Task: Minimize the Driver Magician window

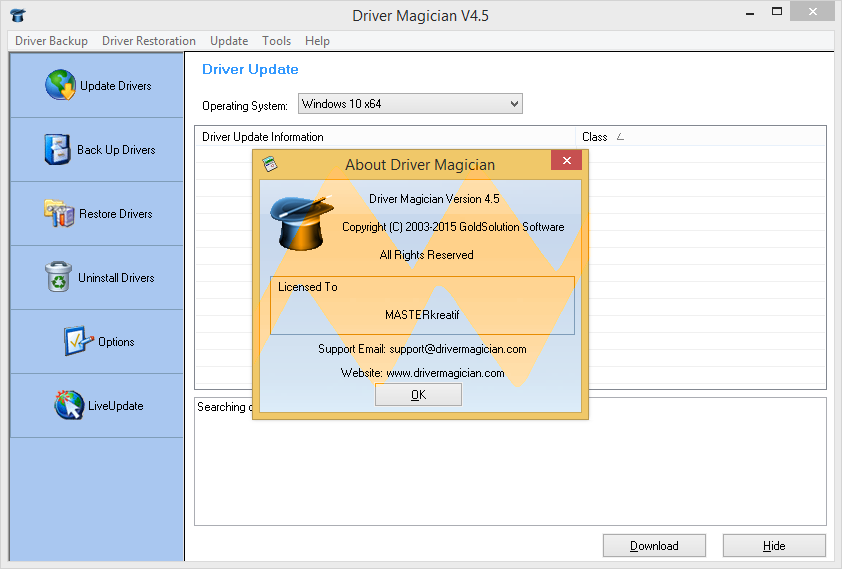Action: click(x=750, y=13)
